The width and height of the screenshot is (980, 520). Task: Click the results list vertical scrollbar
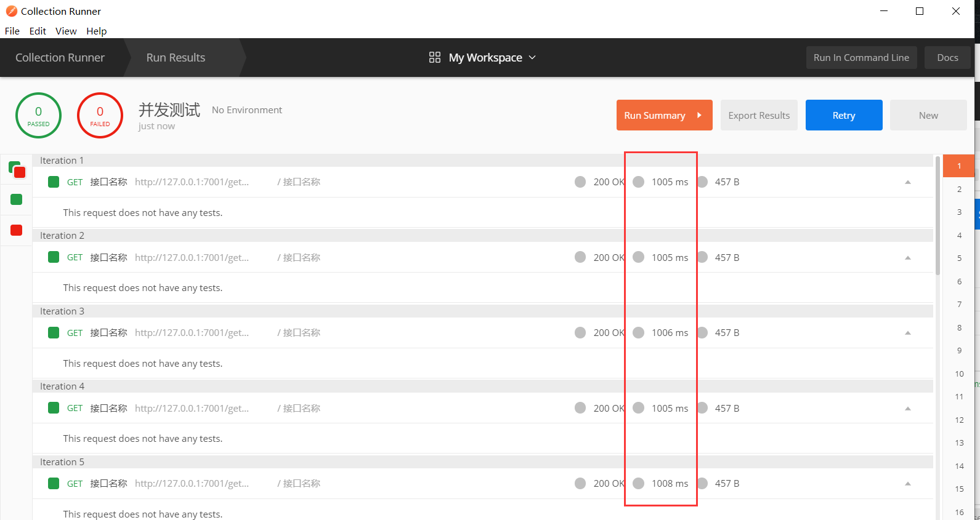937,215
